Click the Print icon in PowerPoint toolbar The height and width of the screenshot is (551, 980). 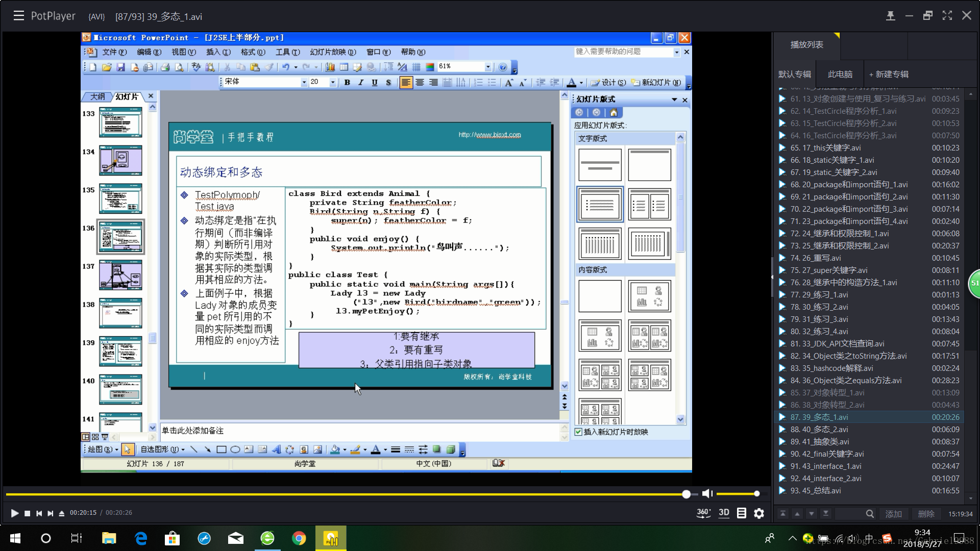(x=165, y=67)
